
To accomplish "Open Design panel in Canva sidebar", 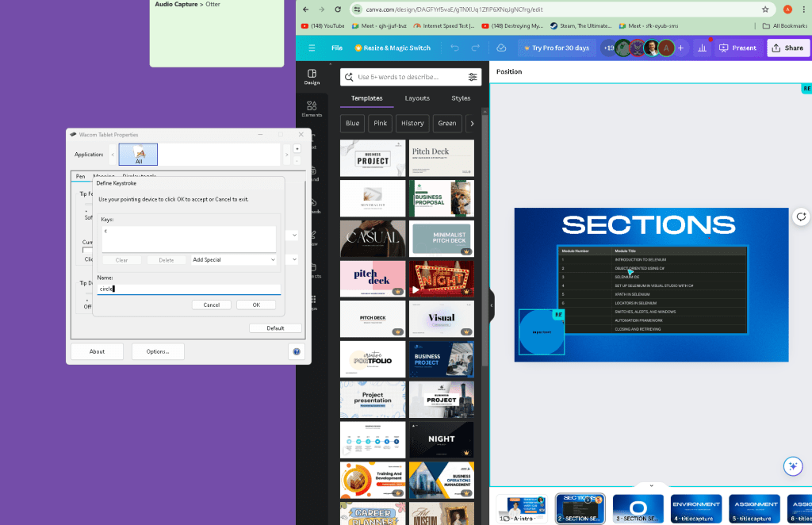I will [312, 77].
